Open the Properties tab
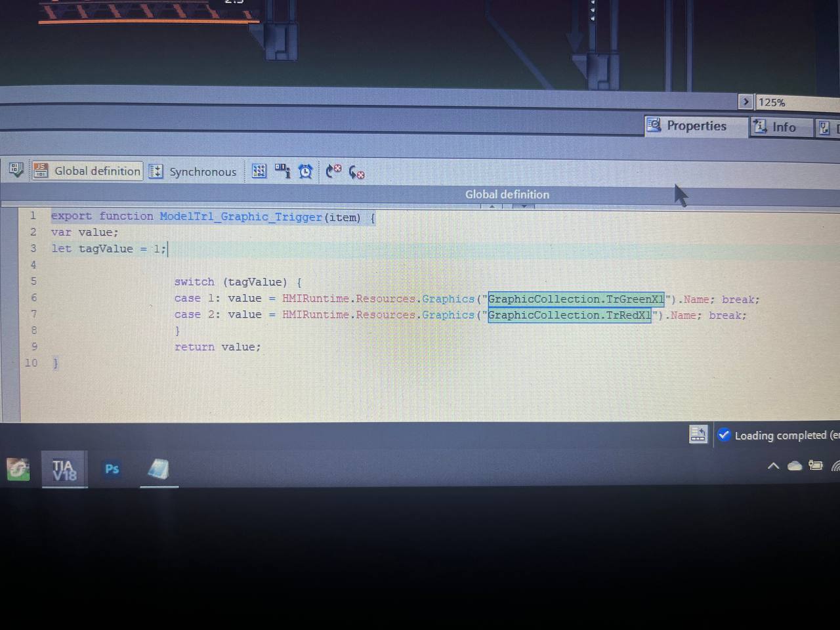 696,126
